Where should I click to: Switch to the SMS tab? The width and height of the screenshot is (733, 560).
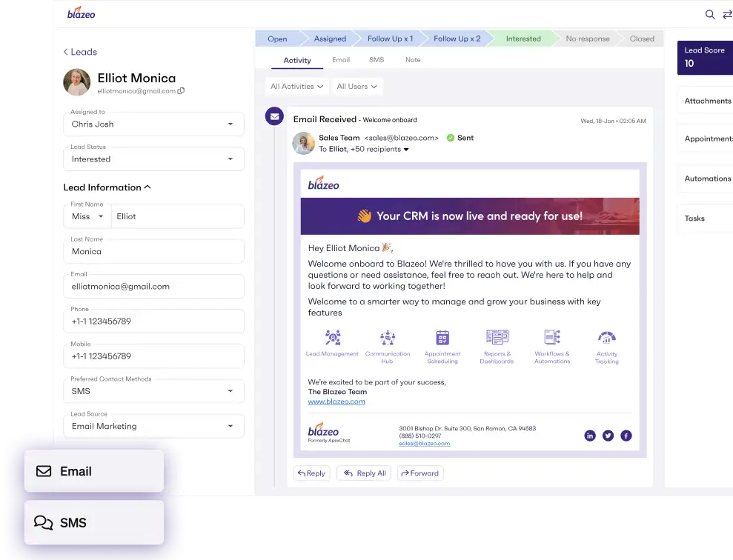[376, 60]
